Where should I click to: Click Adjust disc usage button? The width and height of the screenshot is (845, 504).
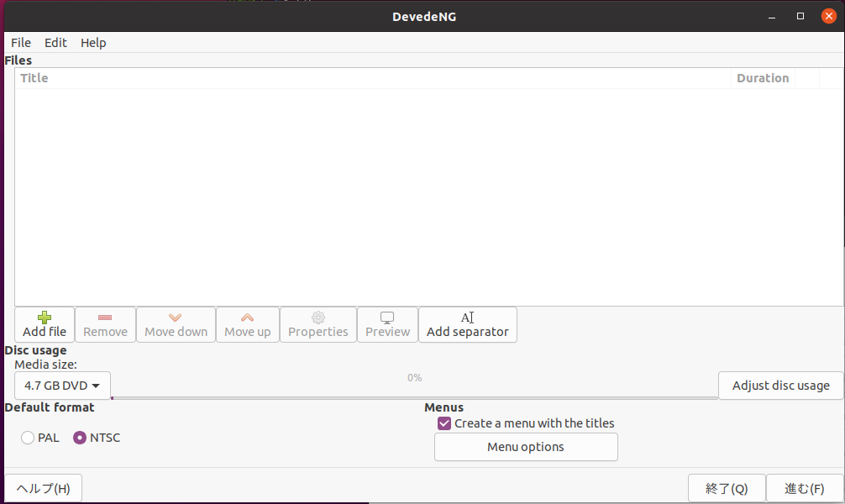point(780,386)
